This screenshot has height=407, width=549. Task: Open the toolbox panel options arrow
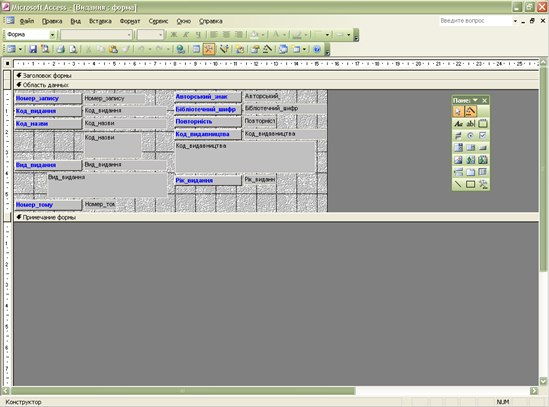(x=475, y=101)
